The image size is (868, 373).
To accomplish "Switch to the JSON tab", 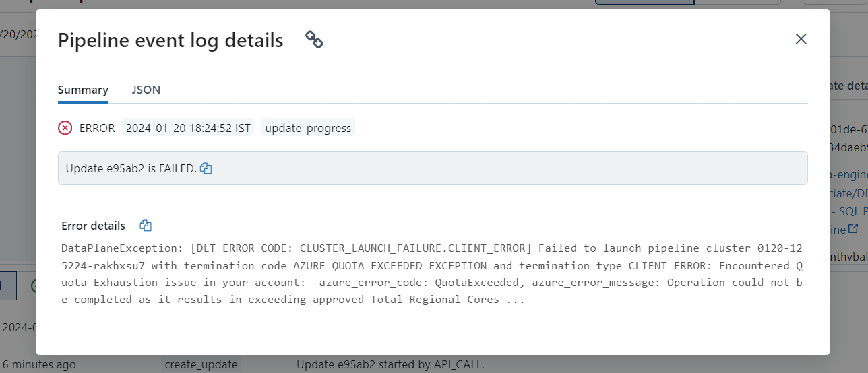I will [146, 90].
